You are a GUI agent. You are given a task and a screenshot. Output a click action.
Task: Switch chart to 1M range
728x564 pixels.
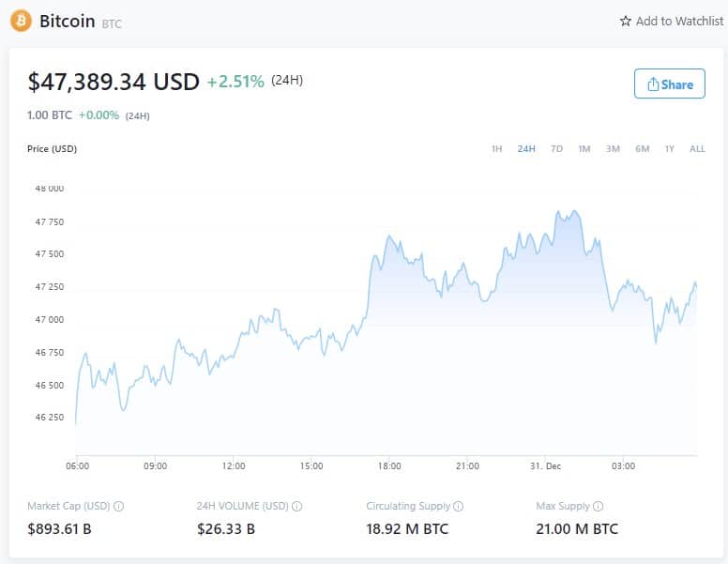pos(584,148)
